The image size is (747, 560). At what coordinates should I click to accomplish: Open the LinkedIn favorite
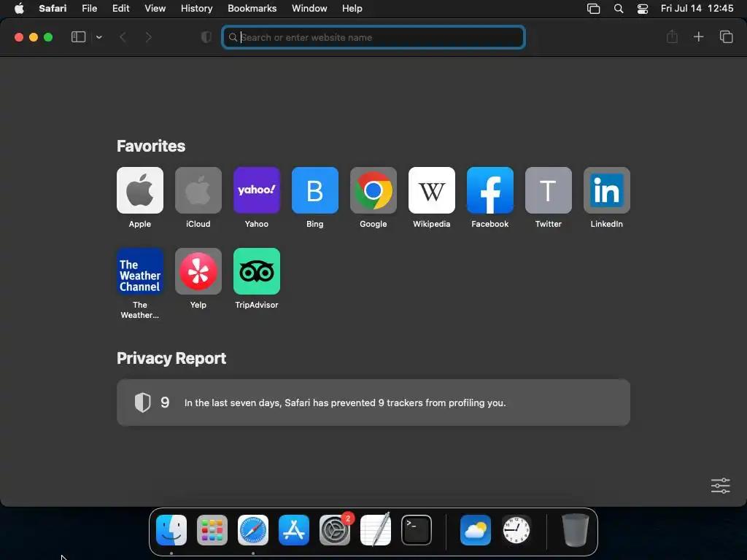pyautogui.click(x=607, y=190)
